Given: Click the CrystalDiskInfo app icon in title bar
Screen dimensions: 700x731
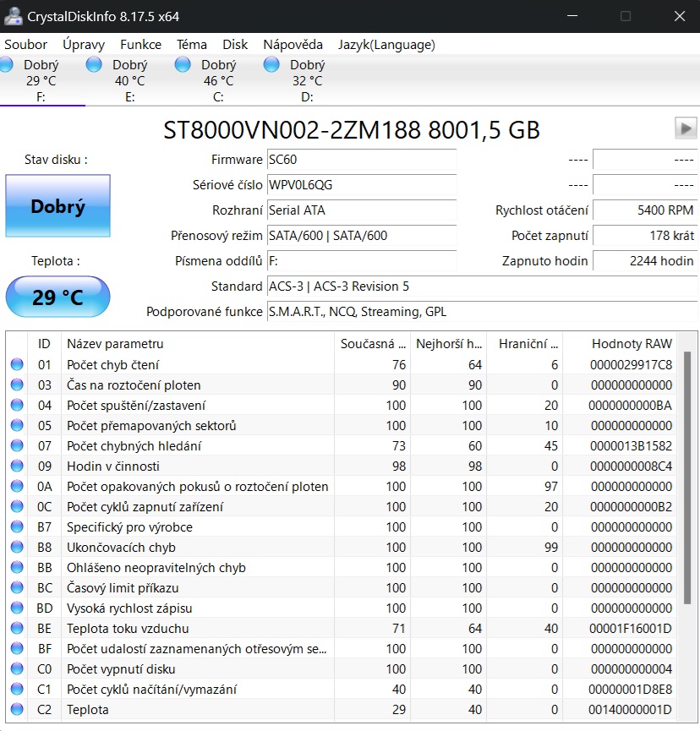Looking at the screenshot, I should coord(13,16).
